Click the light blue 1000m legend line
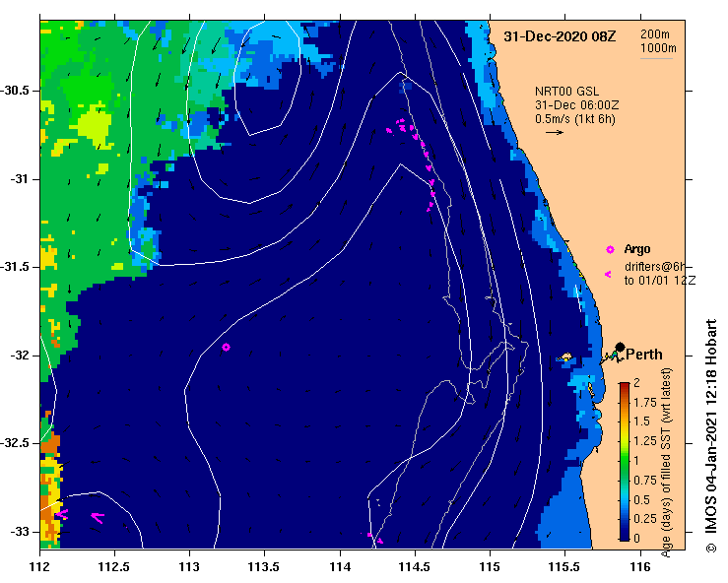Image resolution: width=728 pixels, height=583 pixels. click(x=656, y=58)
